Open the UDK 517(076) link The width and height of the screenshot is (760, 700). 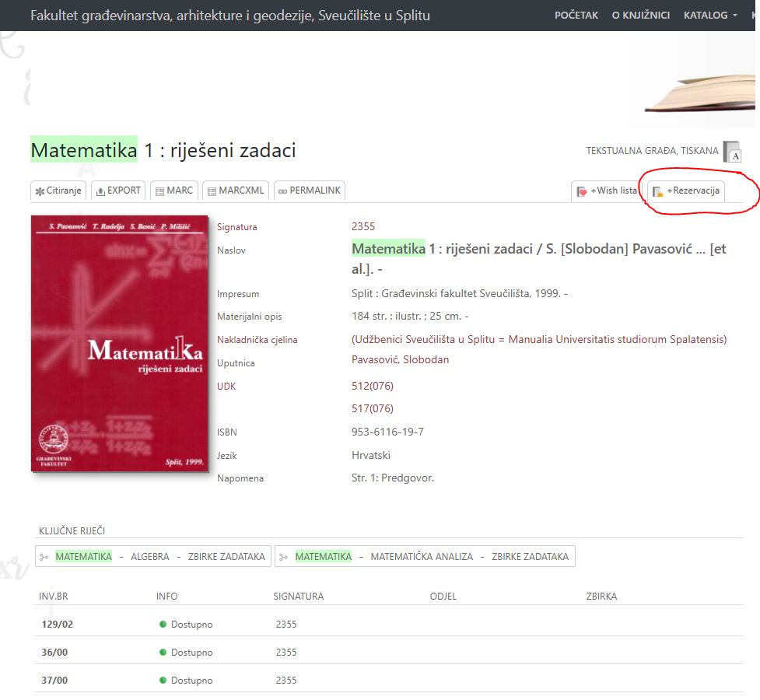tap(373, 408)
